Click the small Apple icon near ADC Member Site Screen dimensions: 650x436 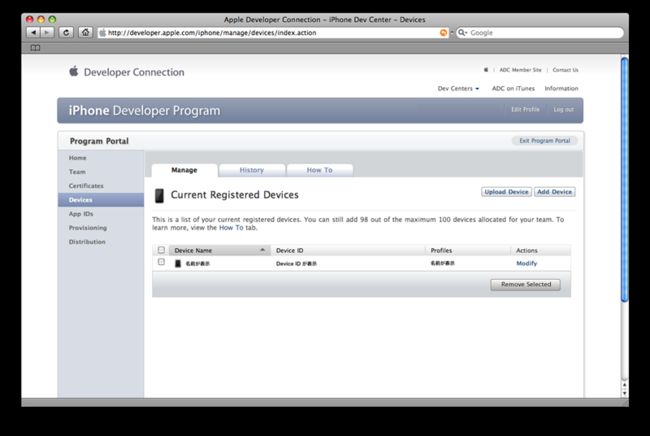tap(486, 70)
